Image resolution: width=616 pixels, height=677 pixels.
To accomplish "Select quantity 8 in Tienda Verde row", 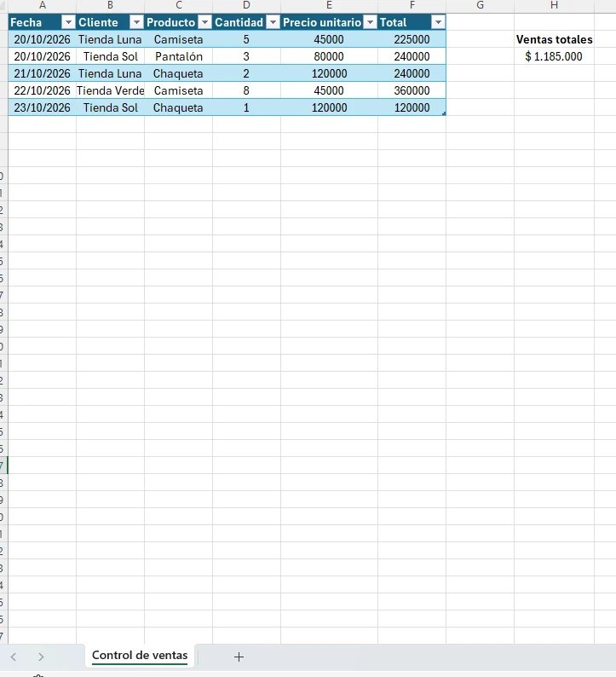I will coord(247,90).
